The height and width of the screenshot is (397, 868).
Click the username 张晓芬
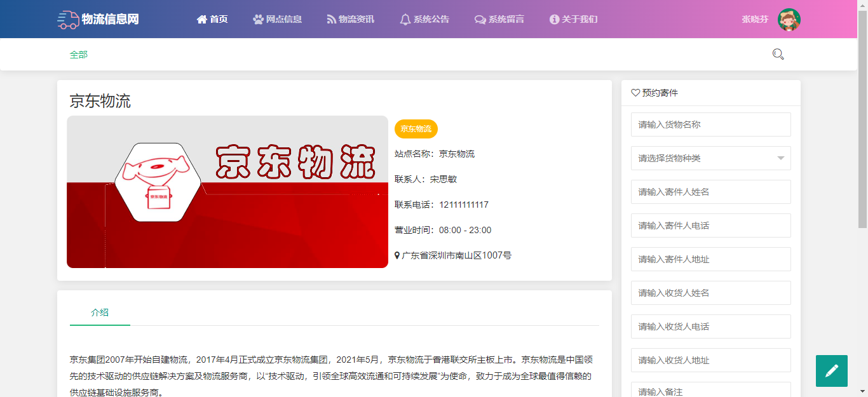pyautogui.click(x=755, y=20)
